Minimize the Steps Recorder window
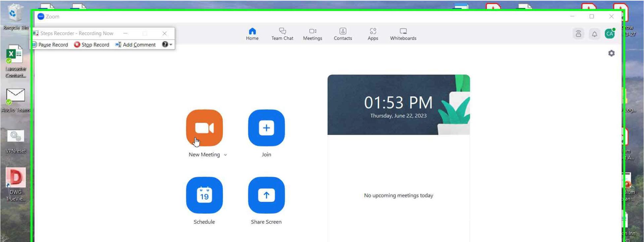Image resolution: width=644 pixels, height=242 pixels. click(125, 33)
